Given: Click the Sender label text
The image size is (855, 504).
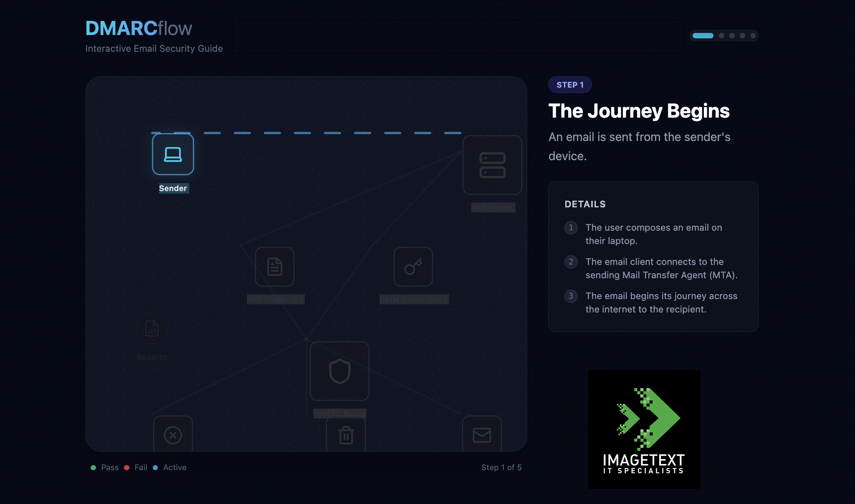Looking at the screenshot, I should [173, 188].
